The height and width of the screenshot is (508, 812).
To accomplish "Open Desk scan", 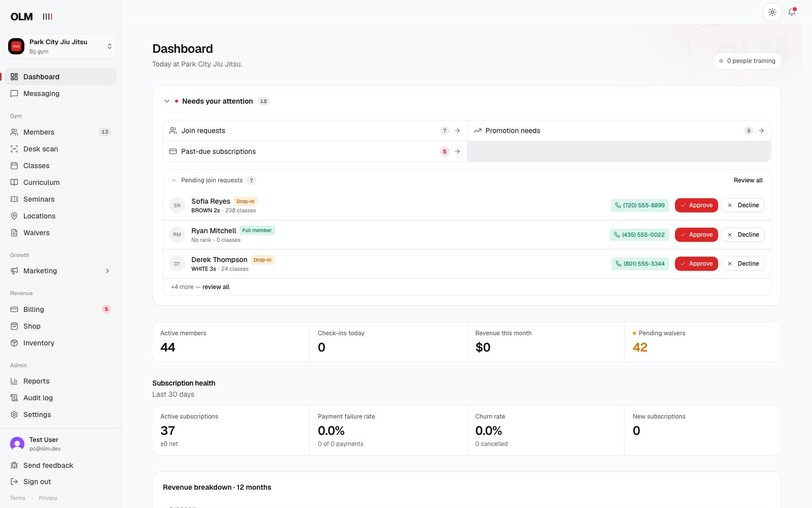I will (x=60, y=149).
